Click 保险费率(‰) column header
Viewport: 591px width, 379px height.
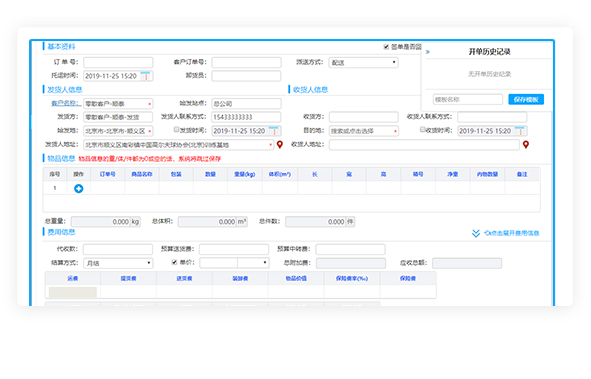click(x=352, y=278)
